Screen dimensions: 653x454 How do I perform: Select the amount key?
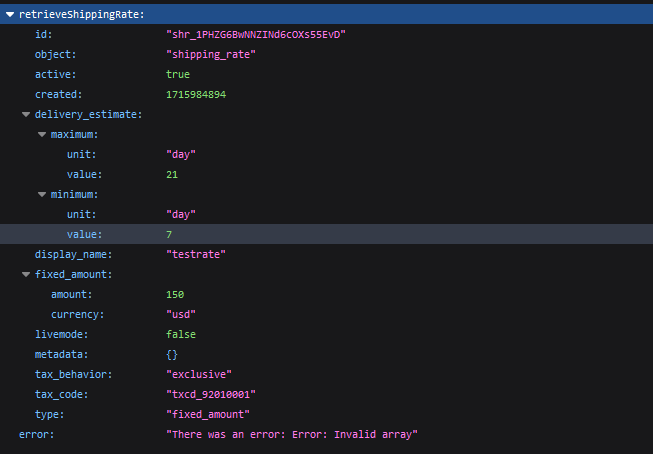pos(71,294)
